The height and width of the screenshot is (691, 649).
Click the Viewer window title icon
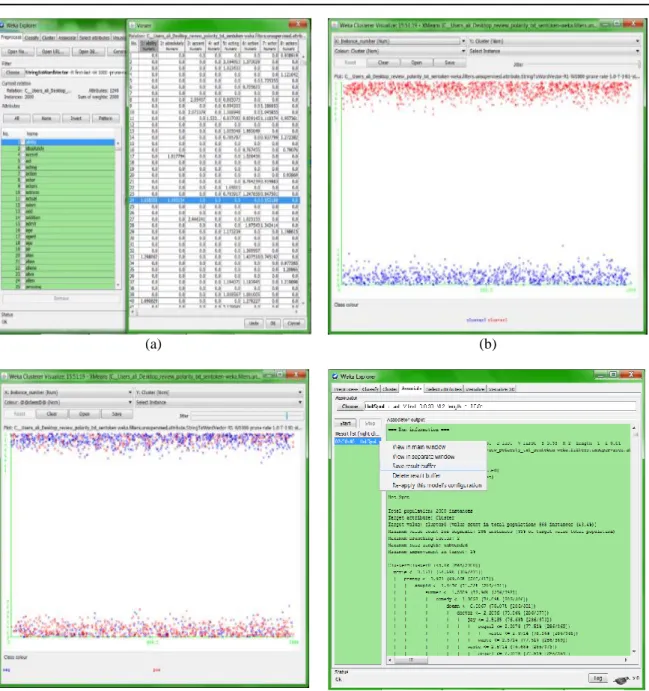tap(132, 26)
